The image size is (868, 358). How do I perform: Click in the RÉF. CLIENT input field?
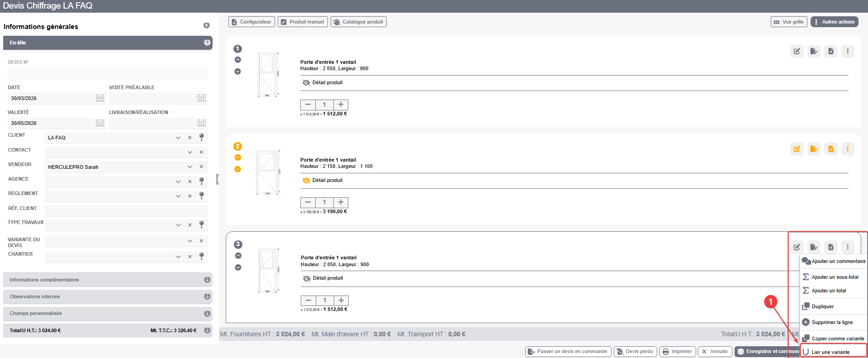[x=126, y=210]
